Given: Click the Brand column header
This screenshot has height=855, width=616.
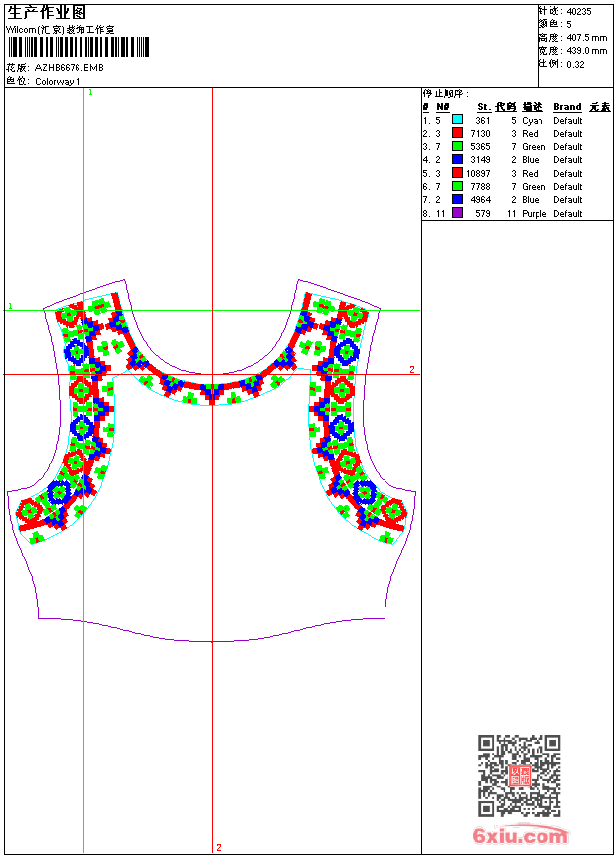Looking at the screenshot, I should [x=567, y=107].
